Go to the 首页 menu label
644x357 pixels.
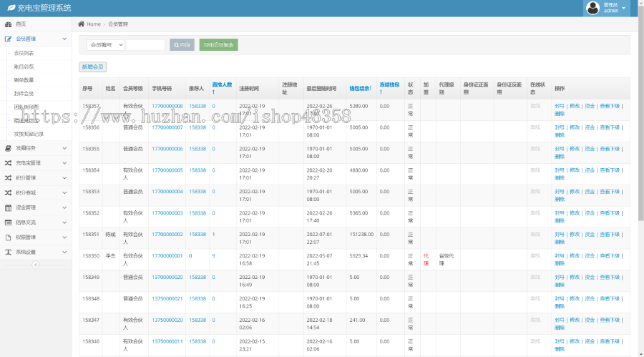point(21,24)
